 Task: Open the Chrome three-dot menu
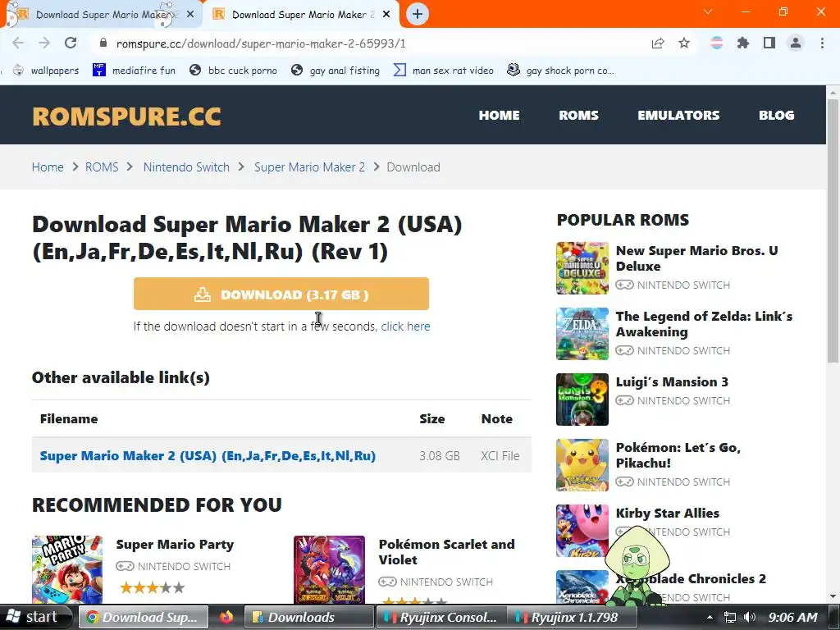[x=822, y=43]
